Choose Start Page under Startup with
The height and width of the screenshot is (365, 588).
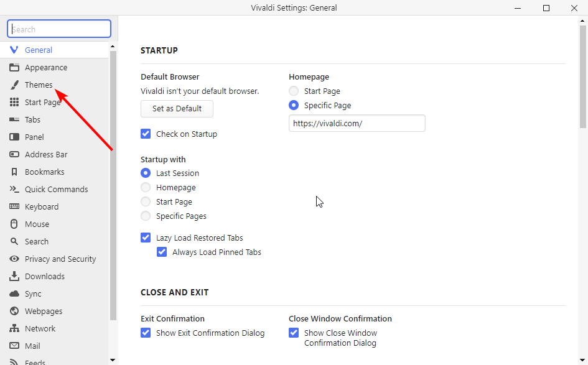tap(146, 201)
